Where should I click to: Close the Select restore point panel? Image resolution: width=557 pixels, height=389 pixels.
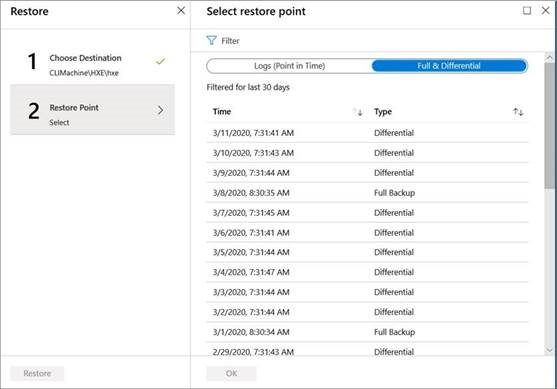pos(546,11)
